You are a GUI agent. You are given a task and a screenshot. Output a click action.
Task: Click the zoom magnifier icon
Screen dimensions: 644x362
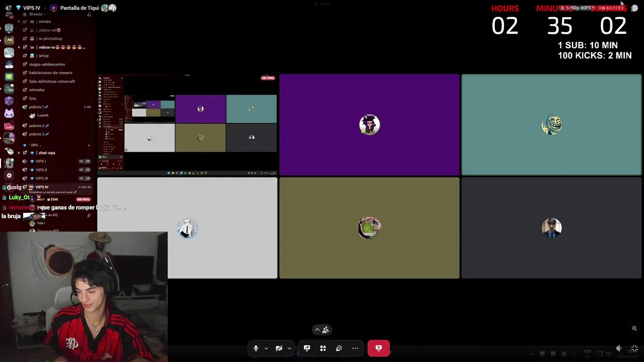tap(634, 328)
